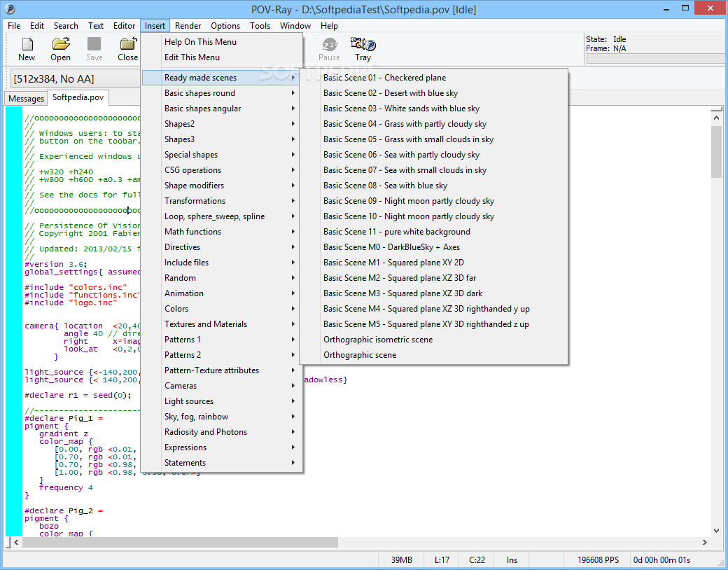Expand Textures and Materials submenu
Screen dimensions: 728x570
click(x=222, y=324)
